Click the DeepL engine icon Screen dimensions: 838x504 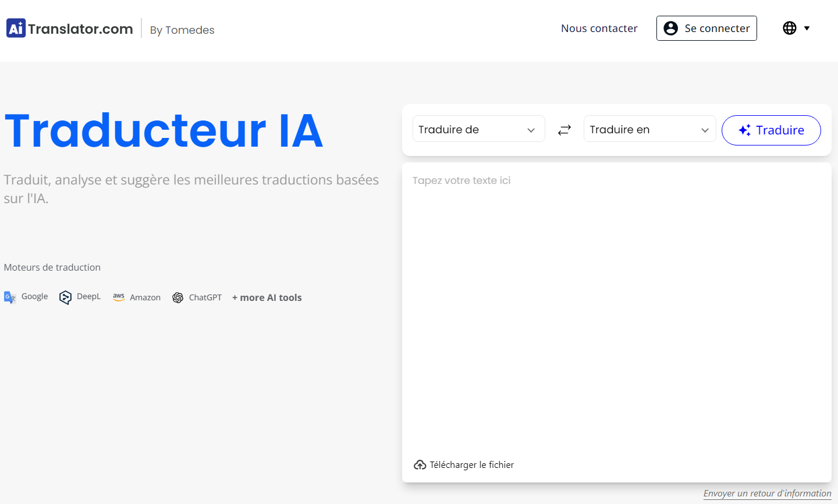pos(65,297)
